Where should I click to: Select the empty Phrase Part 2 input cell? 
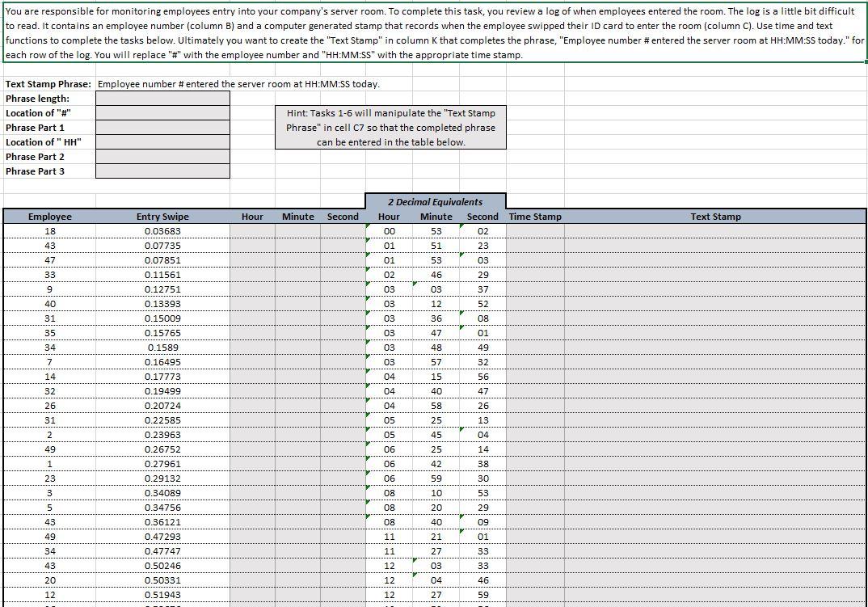[162, 157]
